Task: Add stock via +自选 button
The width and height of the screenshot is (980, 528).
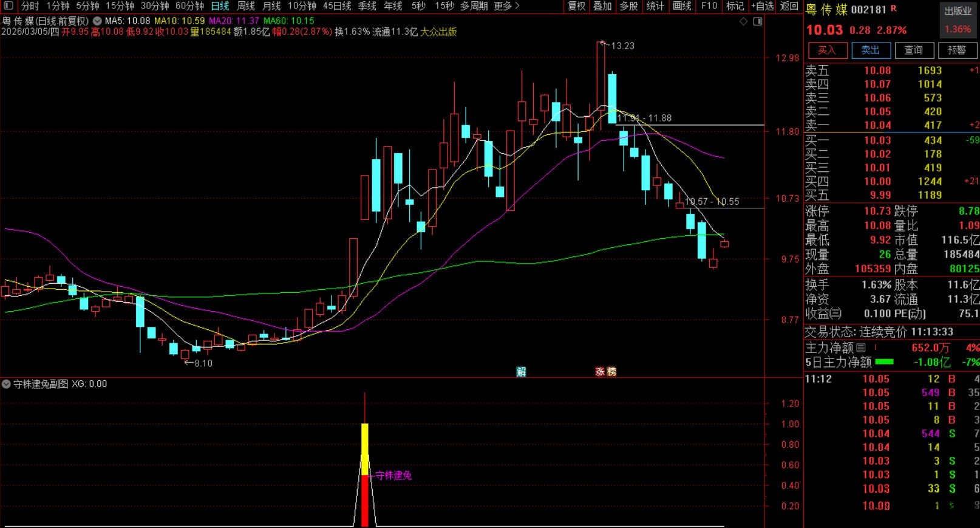Action: point(762,6)
